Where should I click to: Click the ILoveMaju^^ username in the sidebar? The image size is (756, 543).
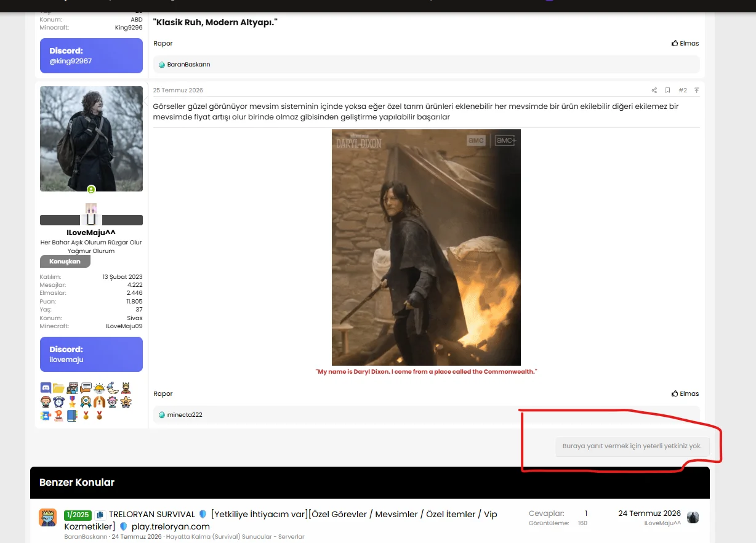91,233
